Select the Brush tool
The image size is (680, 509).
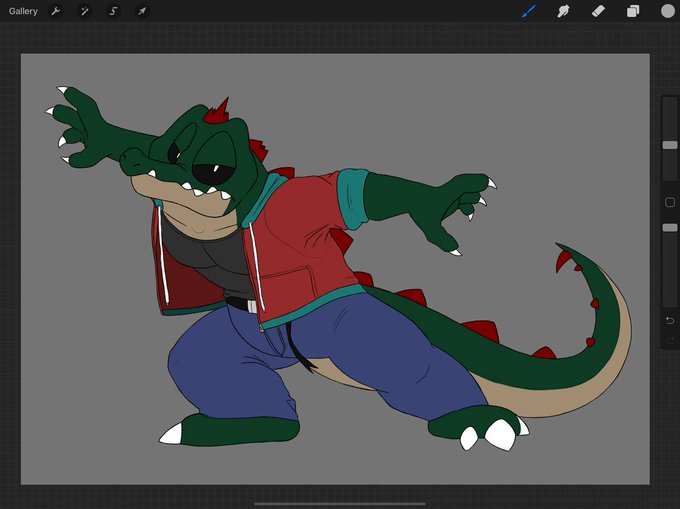(529, 11)
